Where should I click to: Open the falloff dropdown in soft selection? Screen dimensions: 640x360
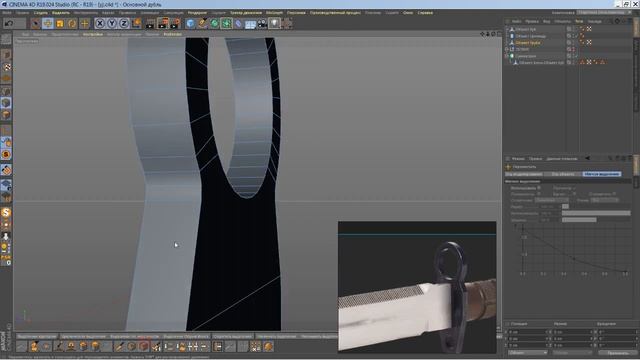[x=552, y=200]
